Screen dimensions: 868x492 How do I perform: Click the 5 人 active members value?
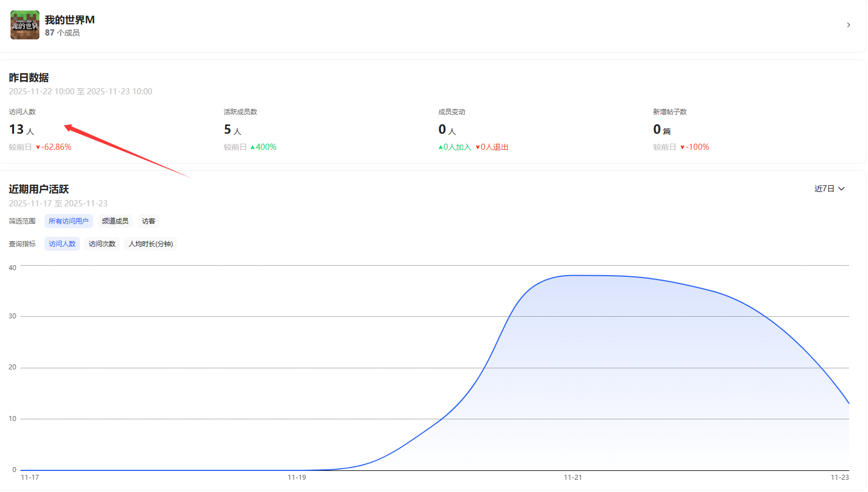[232, 130]
